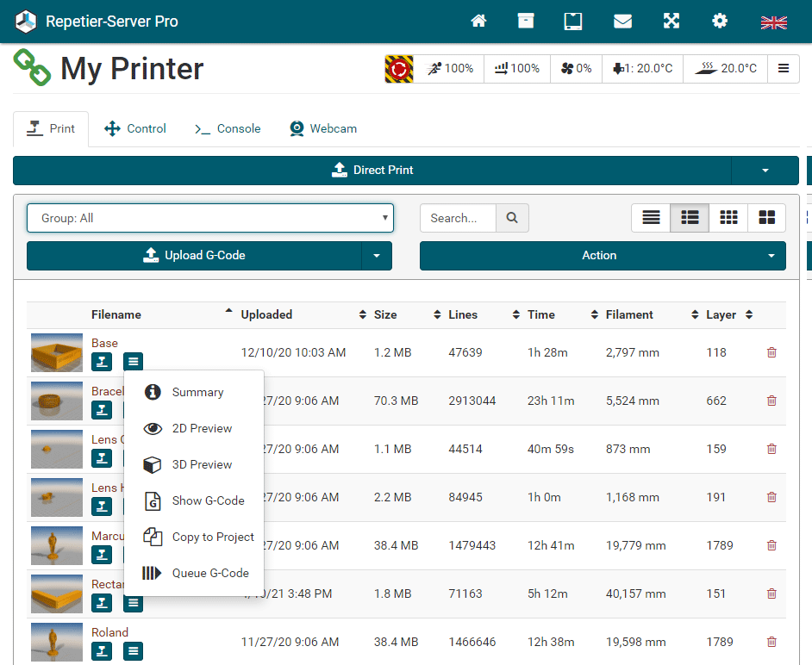Switch to the compact list view
The height and width of the screenshot is (665, 812).
tap(651, 218)
